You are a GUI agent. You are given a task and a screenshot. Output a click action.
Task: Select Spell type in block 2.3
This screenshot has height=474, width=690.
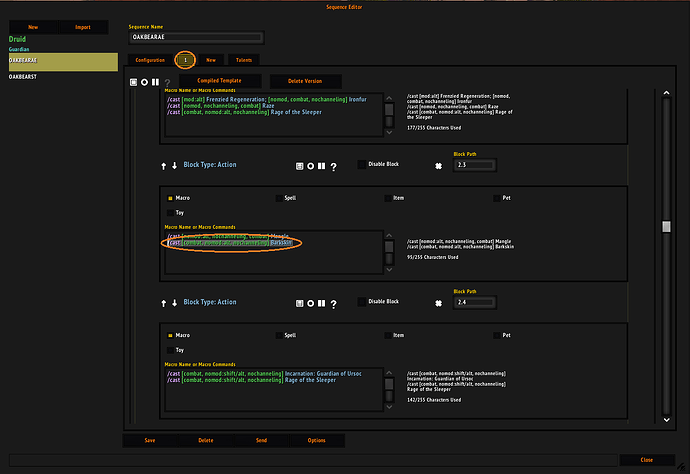tap(279, 198)
